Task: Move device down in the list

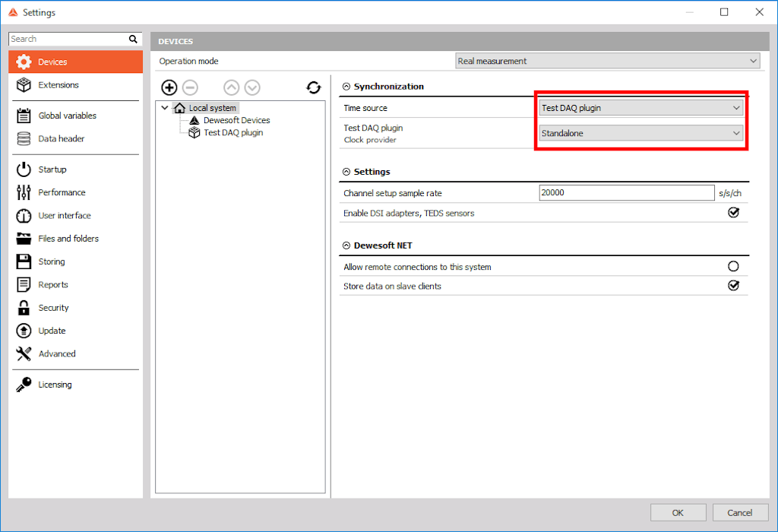Action: point(252,88)
